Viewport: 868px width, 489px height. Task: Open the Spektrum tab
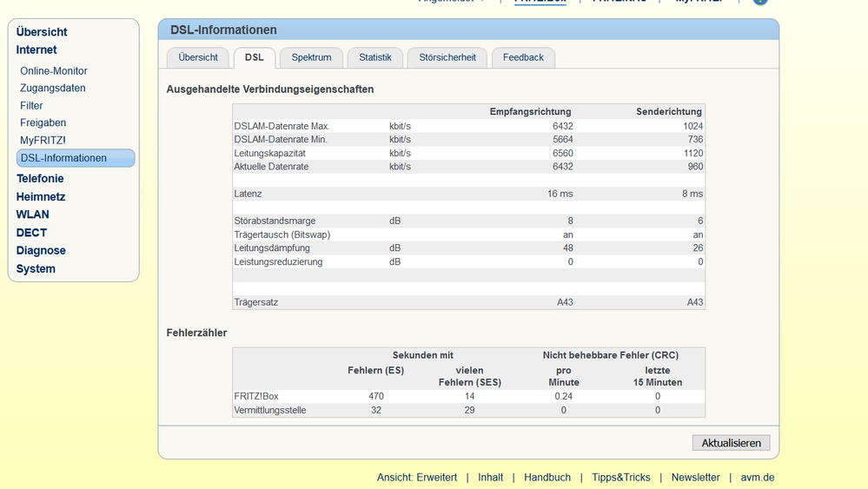pos(311,57)
